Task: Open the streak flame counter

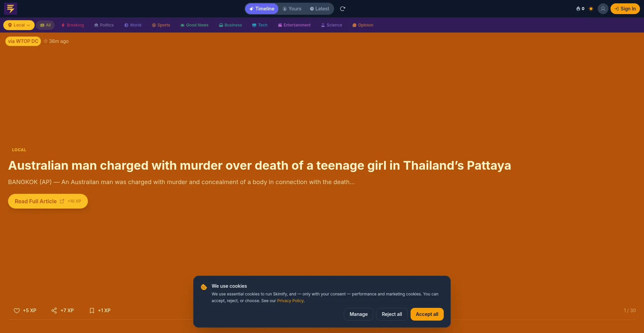Action: [580, 9]
